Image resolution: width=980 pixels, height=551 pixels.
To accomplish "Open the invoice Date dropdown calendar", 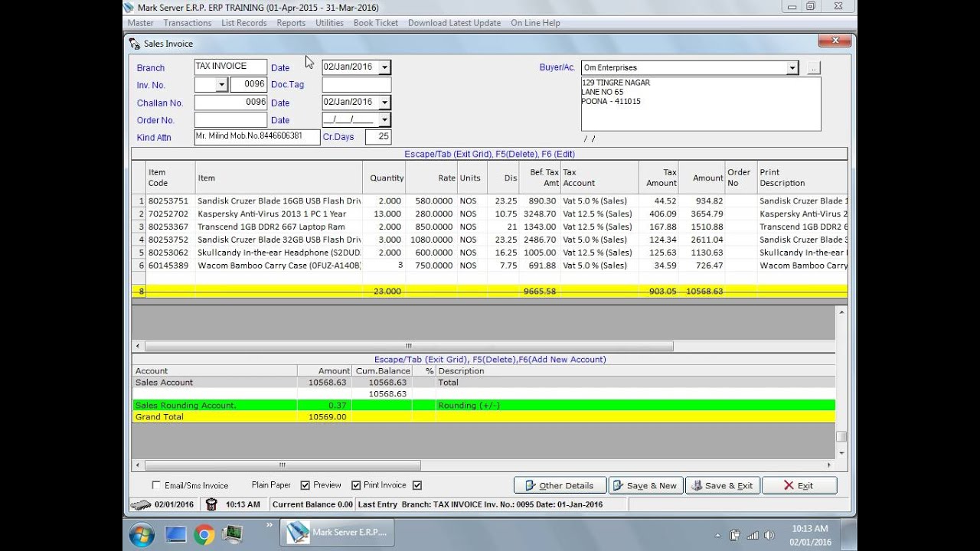I will (x=384, y=67).
